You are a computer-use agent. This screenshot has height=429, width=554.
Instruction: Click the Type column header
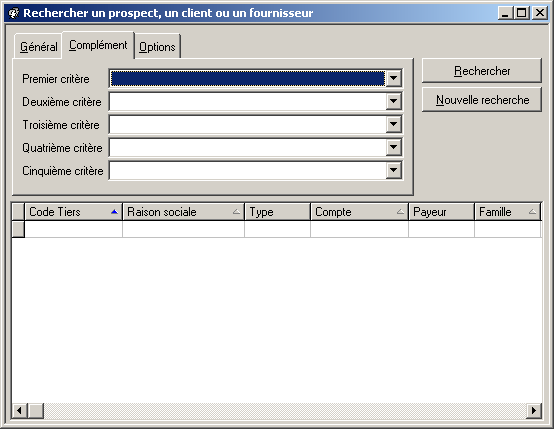(x=277, y=212)
